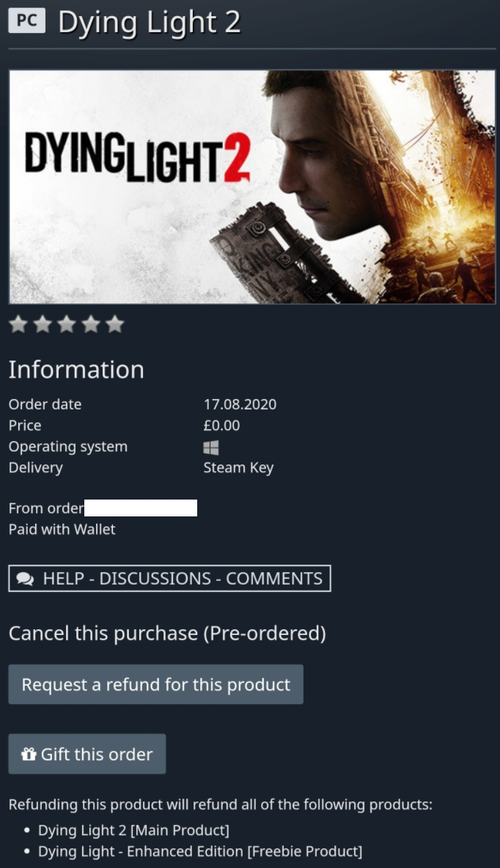Select Dying Light Enhanced Edition freebie entry
This screenshot has width=500, height=868.
tap(200, 851)
